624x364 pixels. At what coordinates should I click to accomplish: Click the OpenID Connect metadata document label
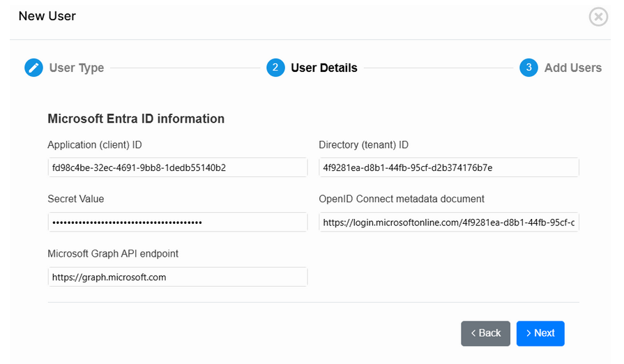click(x=402, y=199)
